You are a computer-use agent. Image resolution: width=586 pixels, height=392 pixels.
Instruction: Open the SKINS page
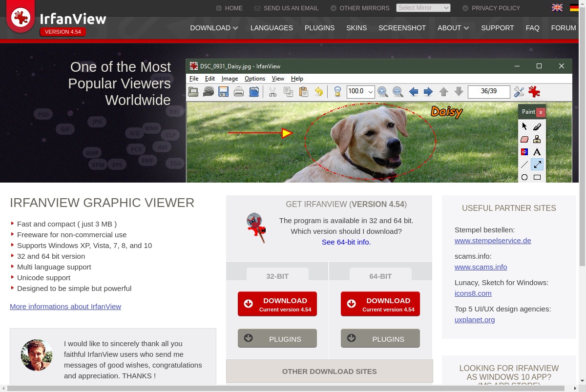coord(356,28)
